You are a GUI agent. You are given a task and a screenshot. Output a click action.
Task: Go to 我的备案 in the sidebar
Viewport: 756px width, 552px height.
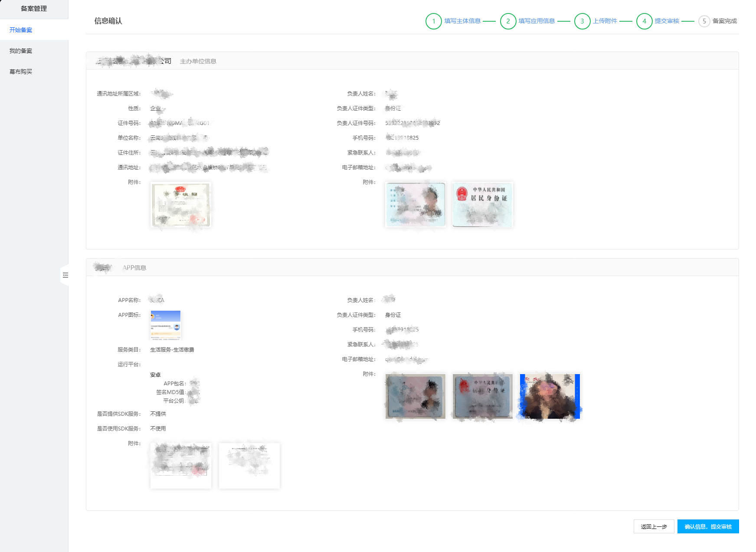point(21,51)
